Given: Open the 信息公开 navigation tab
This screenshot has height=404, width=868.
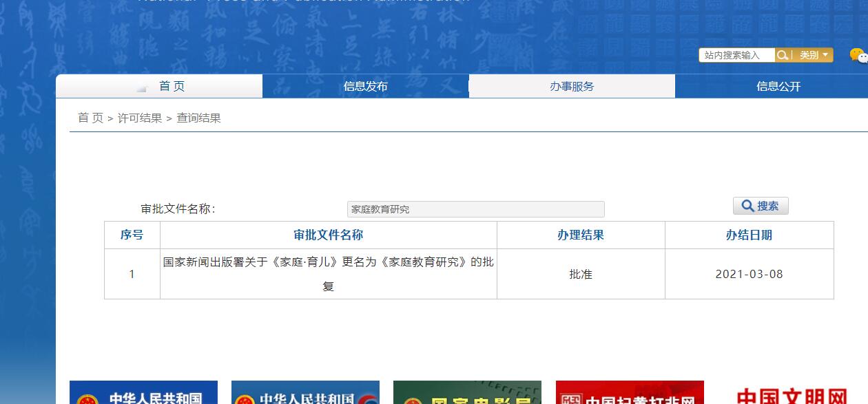Looking at the screenshot, I should click(x=778, y=86).
